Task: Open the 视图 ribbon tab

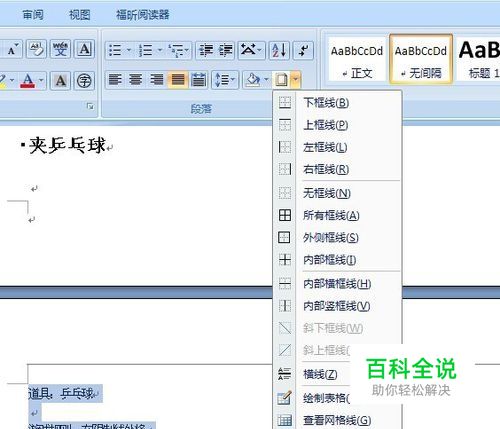Action: [x=80, y=15]
